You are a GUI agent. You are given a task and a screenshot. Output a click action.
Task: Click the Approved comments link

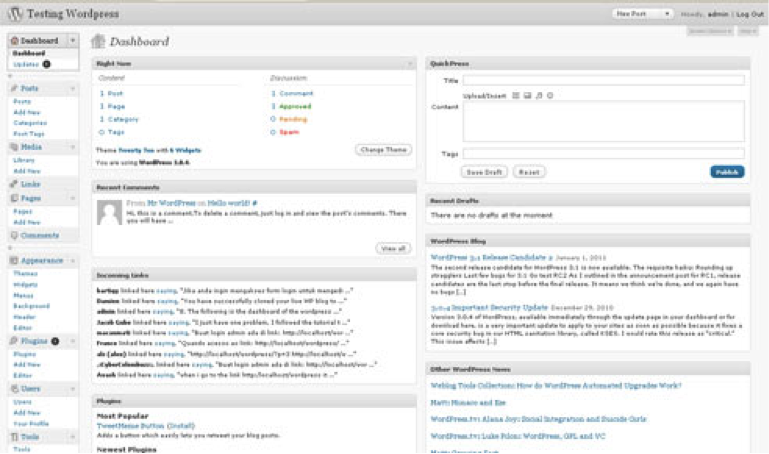point(295,106)
